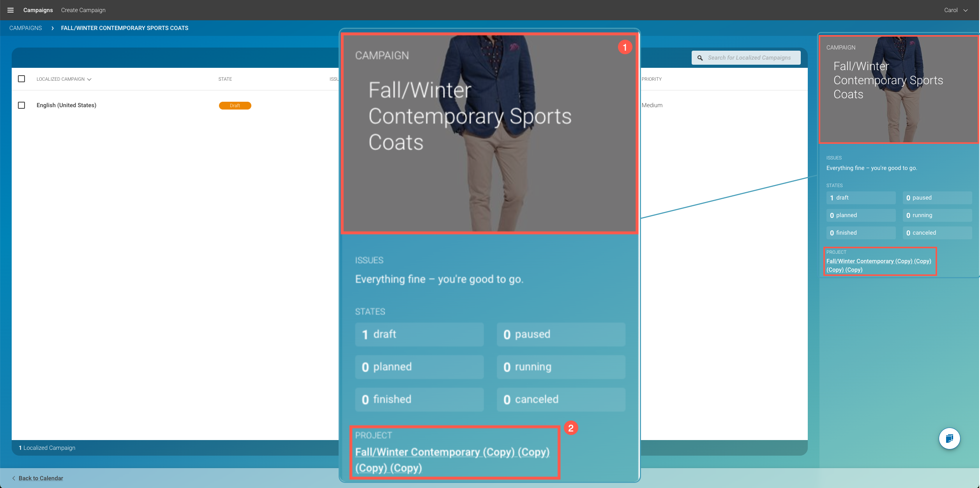Open the hamburger navigation menu
Image resolution: width=980 pixels, height=488 pixels.
(x=11, y=10)
